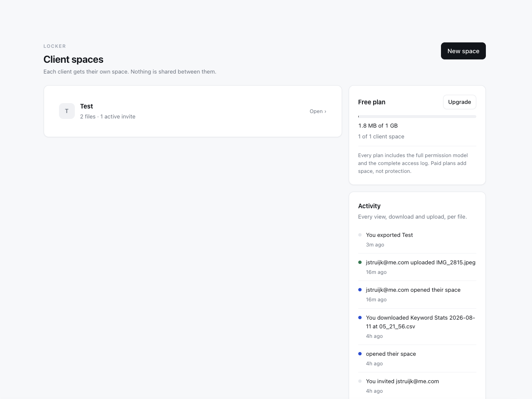Viewport: 532px width, 399px height.
Task: Click the blue dot beside 'jstruijk@me.com opened their space'
Action: (x=360, y=290)
